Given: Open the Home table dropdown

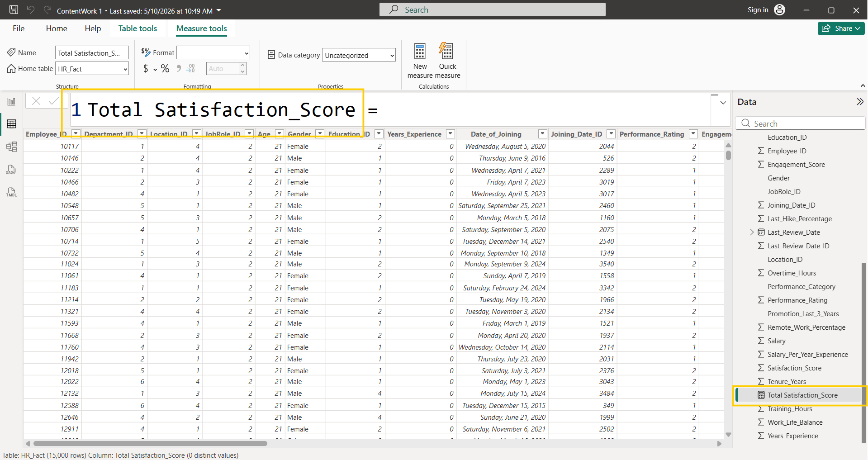Looking at the screenshot, I should (92, 69).
